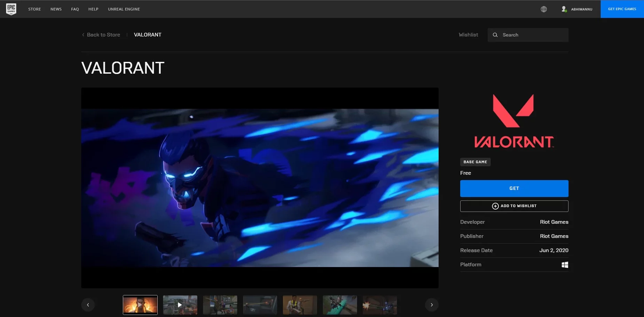Click the search magnifier icon
Image resolution: width=644 pixels, height=317 pixels.
pyautogui.click(x=495, y=35)
